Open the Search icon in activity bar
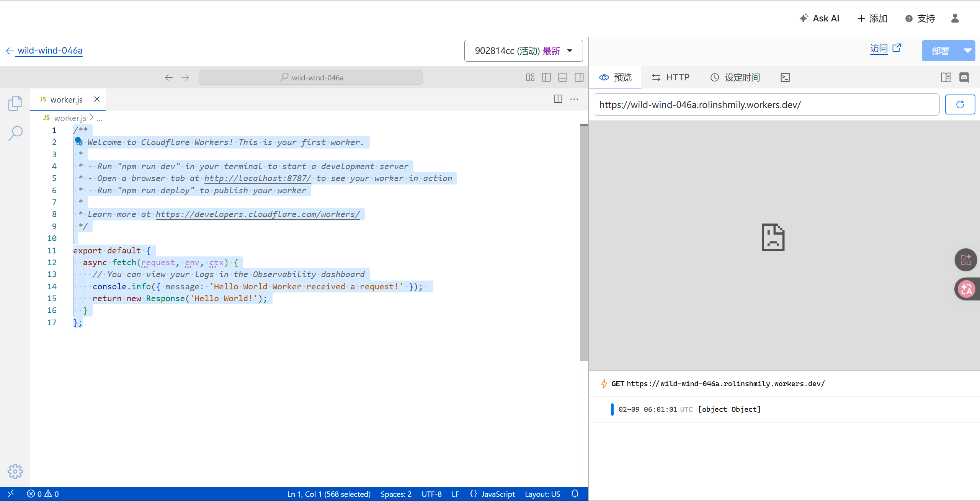This screenshot has height=501, width=980. click(15, 134)
